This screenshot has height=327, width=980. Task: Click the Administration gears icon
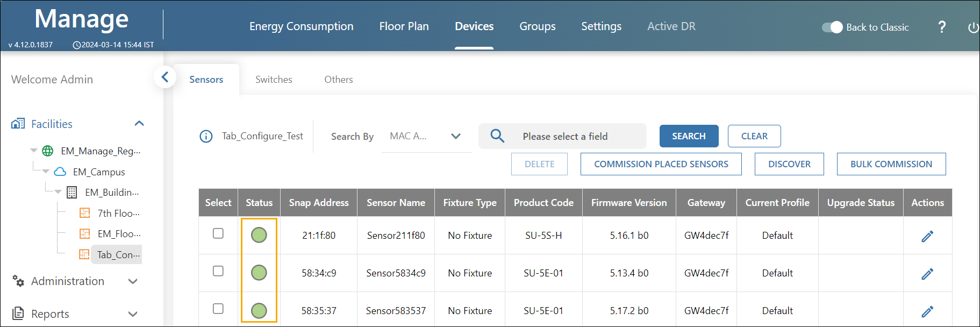[x=18, y=281]
